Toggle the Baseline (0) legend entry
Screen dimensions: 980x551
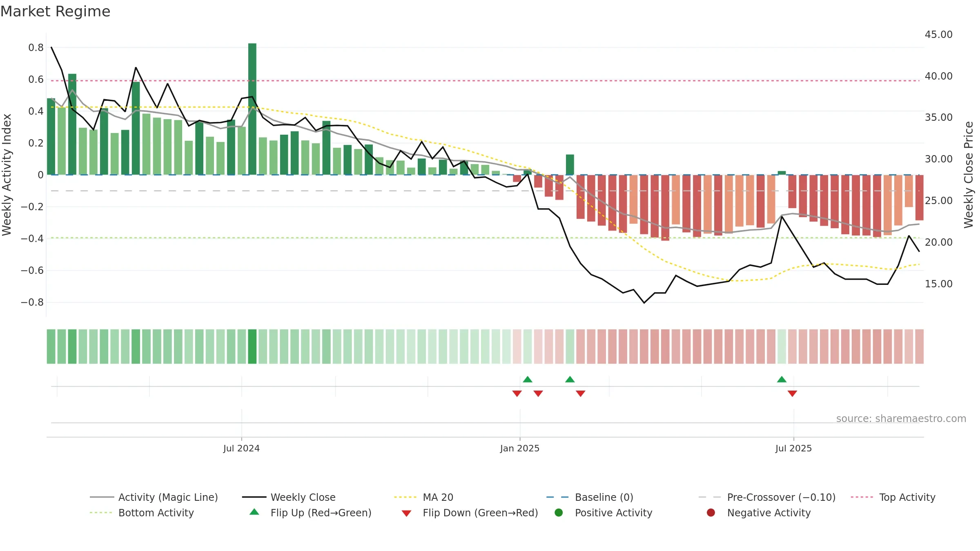[590, 497]
